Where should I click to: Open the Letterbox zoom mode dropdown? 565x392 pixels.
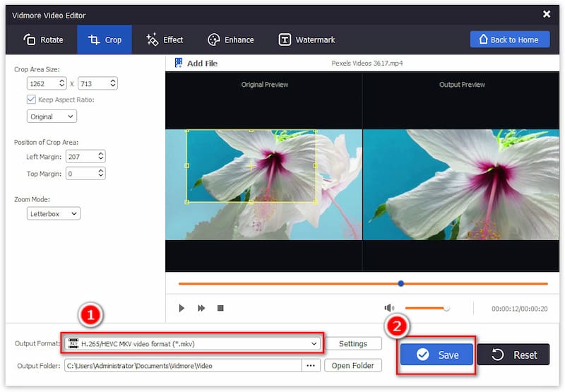tap(54, 213)
